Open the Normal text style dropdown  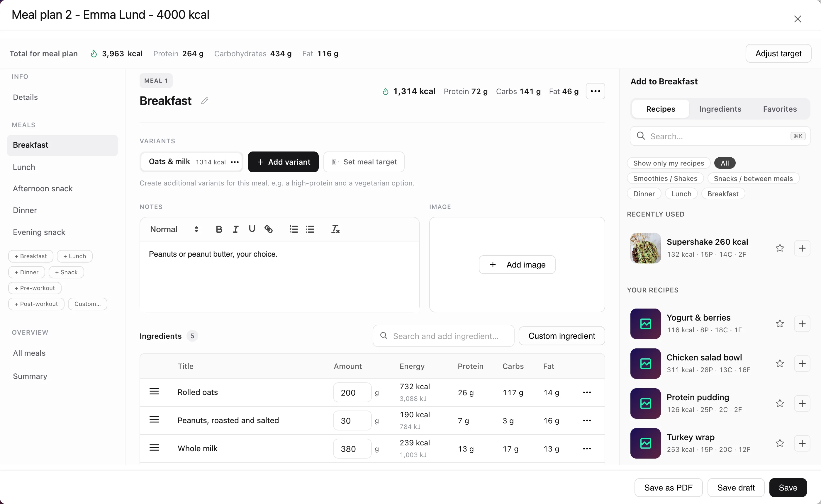click(174, 229)
